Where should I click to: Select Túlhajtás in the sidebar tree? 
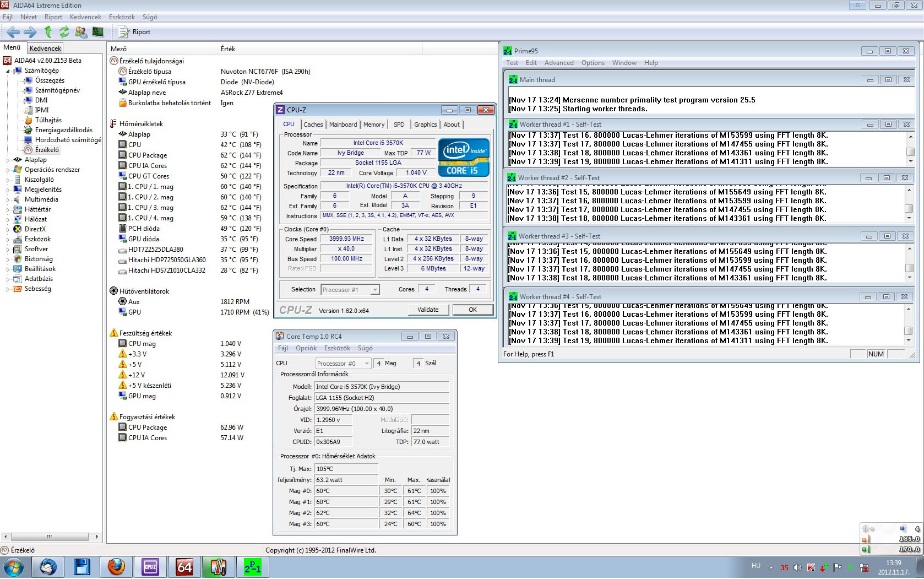[x=48, y=120]
